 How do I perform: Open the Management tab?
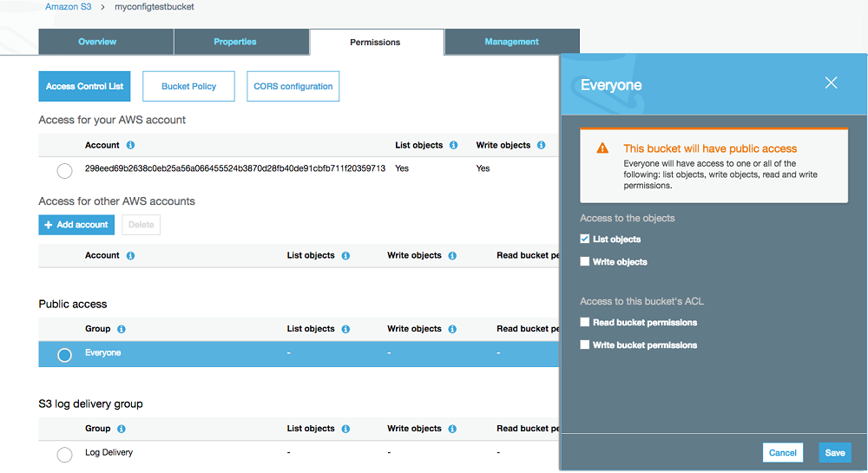[511, 42]
